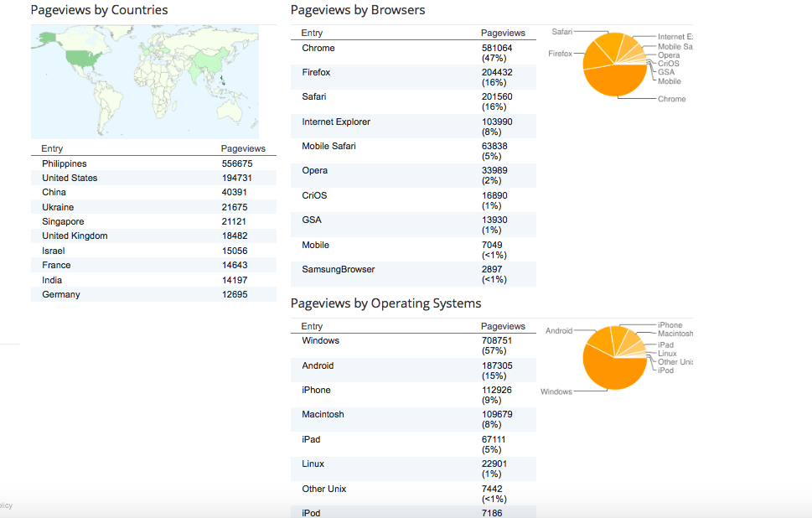812x518 pixels.
Task: Click the Chrome slice of browsers pie chart
Action: coord(615,80)
